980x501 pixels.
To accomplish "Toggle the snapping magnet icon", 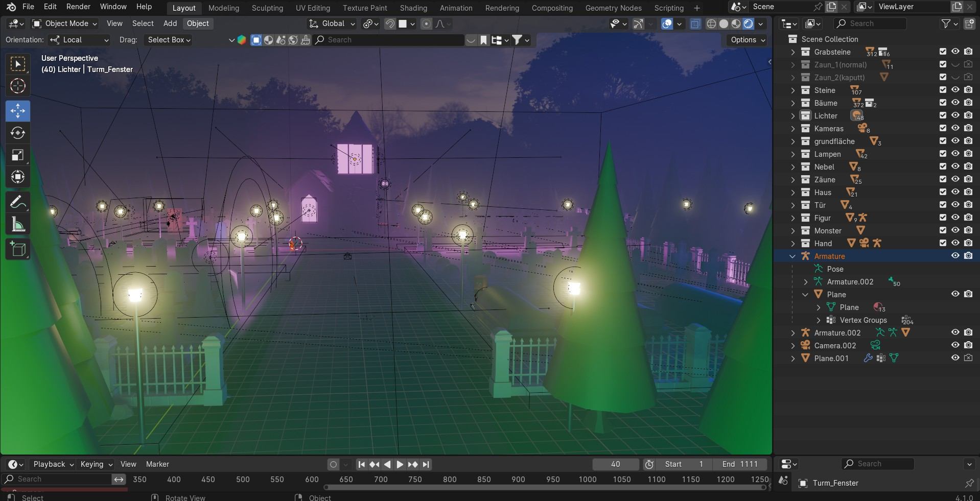I will [390, 24].
